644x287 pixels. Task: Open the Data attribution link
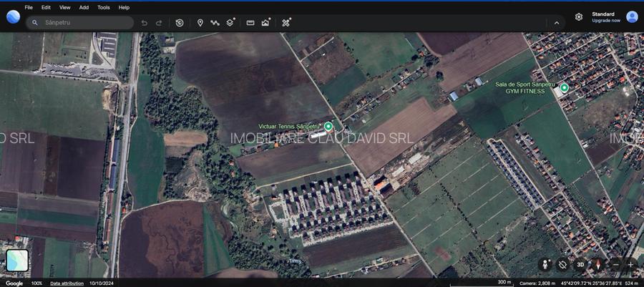point(67,283)
